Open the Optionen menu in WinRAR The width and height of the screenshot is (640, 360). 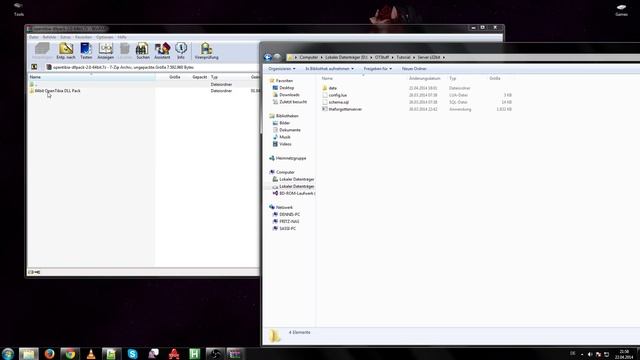(105, 37)
